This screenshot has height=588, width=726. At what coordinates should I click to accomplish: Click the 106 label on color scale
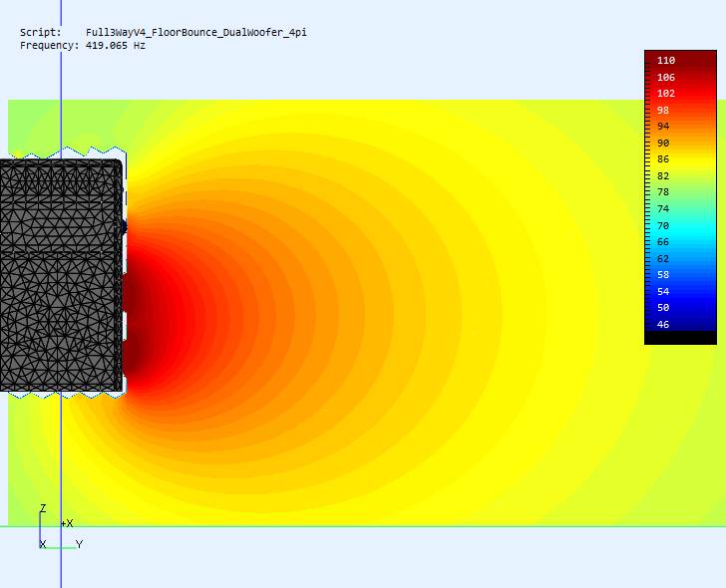[x=666, y=78]
